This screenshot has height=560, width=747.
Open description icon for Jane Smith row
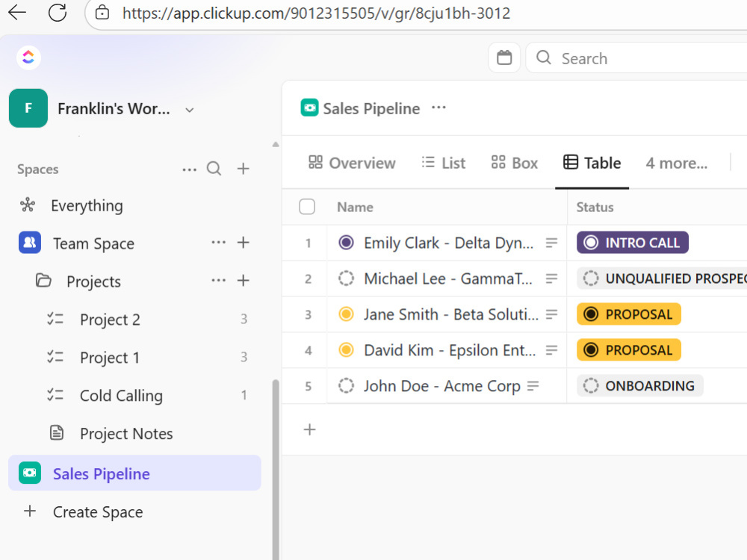(552, 314)
